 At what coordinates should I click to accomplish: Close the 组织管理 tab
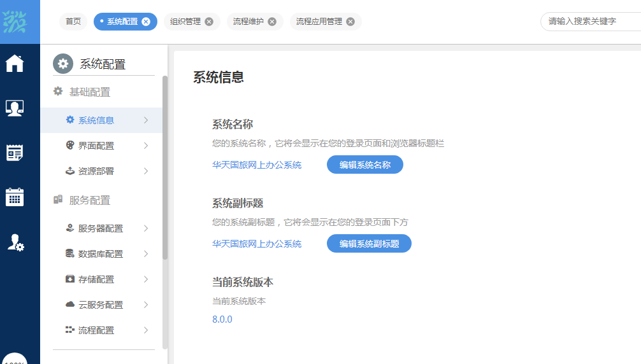[x=209, y=22]
